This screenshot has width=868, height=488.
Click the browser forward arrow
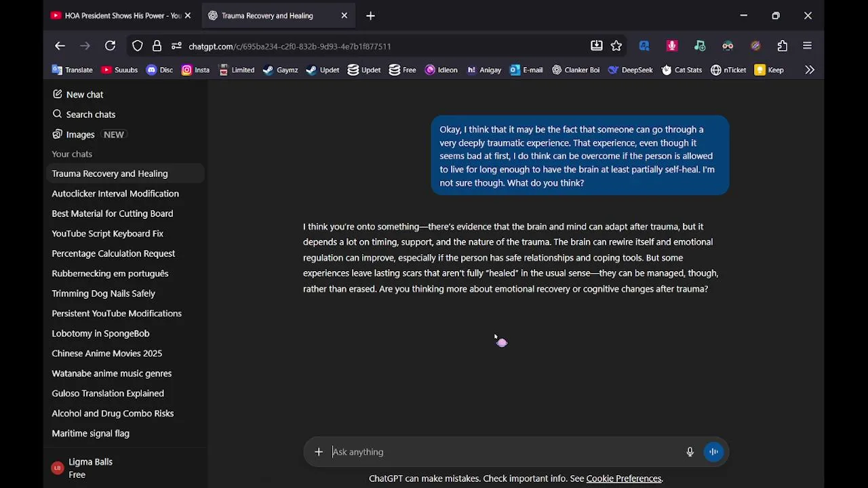click(85, 46)
